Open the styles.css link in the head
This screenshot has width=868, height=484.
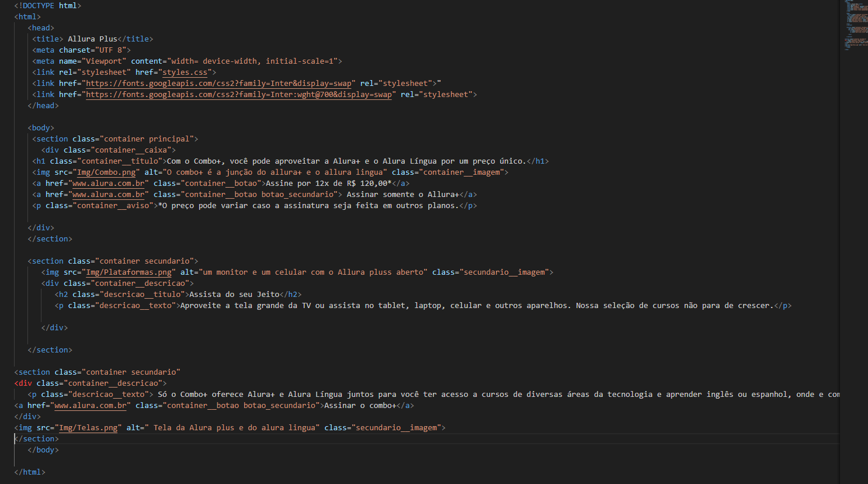click(x=185, y=72)
